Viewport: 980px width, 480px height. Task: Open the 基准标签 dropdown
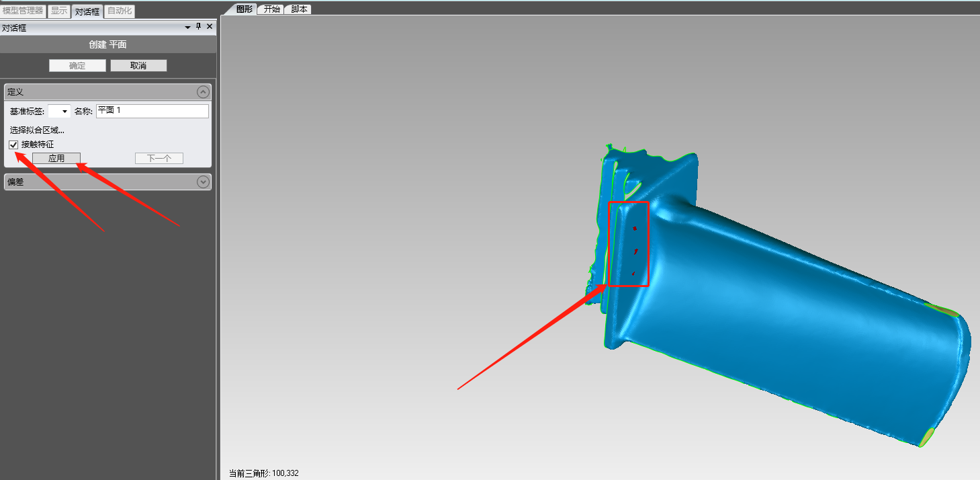59,111
